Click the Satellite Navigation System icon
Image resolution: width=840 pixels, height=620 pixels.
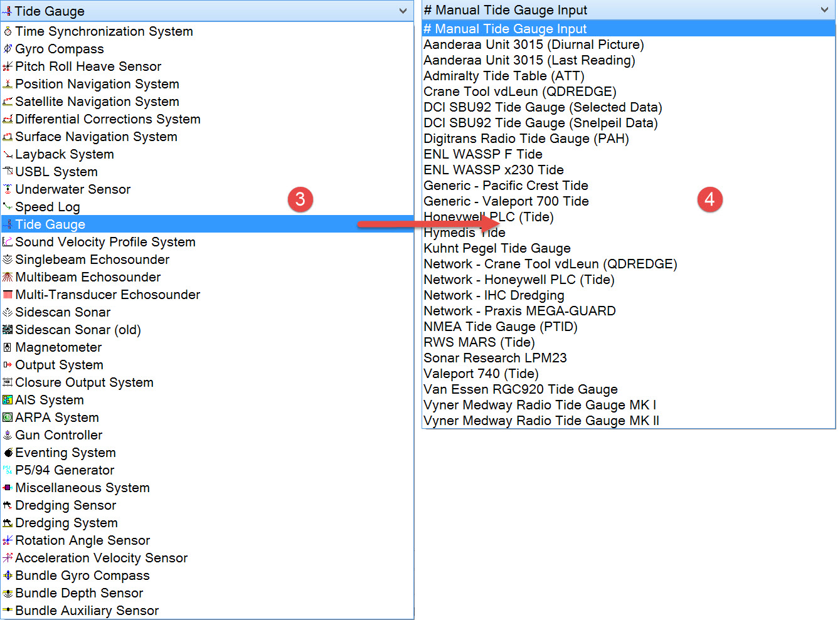tap(8, 102)
